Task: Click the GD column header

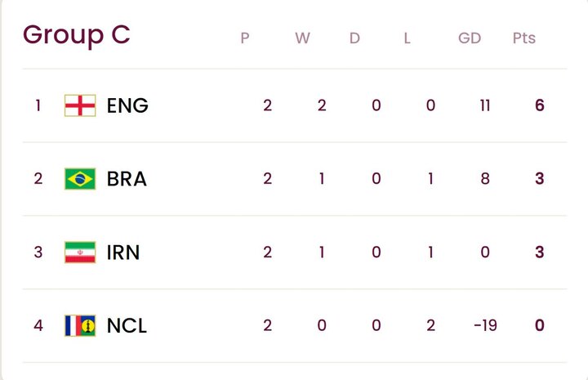Action: coord(470,38)
